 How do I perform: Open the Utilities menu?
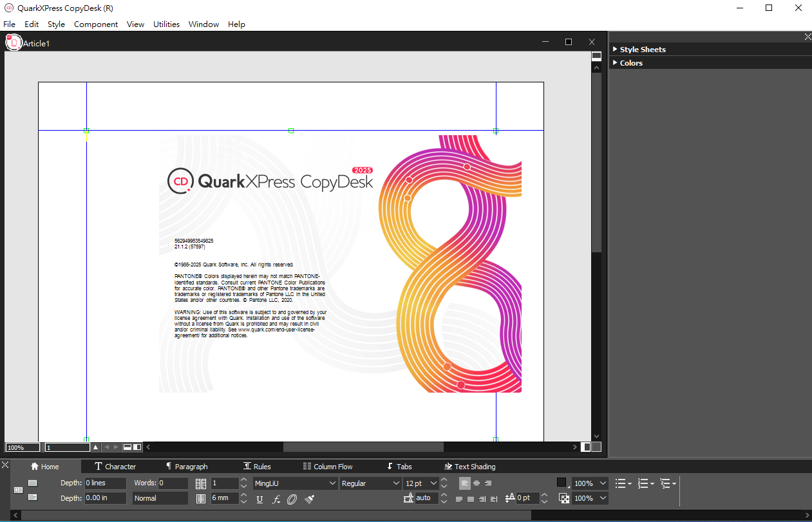pyautogui.click(x=166, y=24)
